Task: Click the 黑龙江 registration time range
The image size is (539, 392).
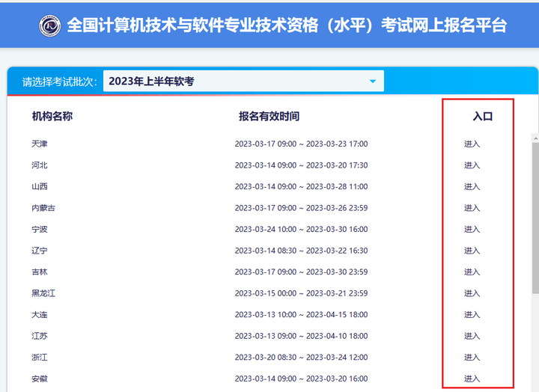Action: [302, 293]
